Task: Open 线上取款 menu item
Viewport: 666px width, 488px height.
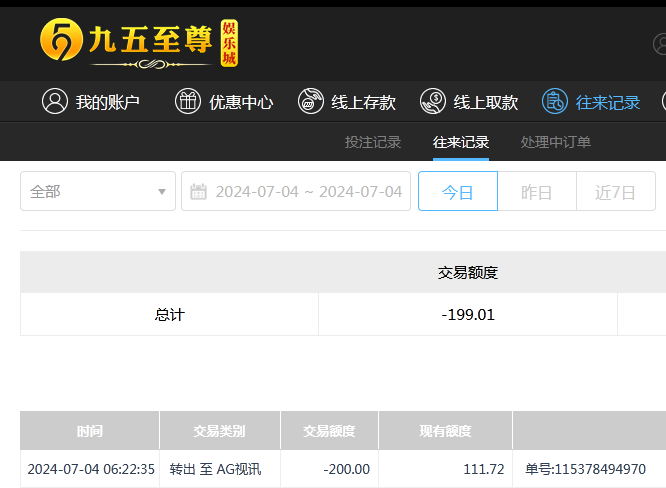Action: pyautogui.click(x=469, y=102)
